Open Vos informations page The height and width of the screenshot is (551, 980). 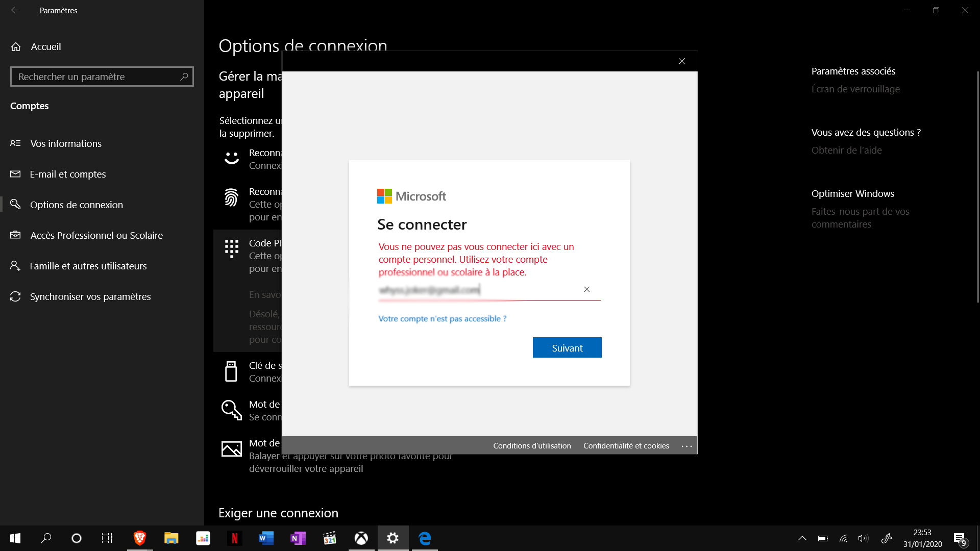(x=66, y=143)
